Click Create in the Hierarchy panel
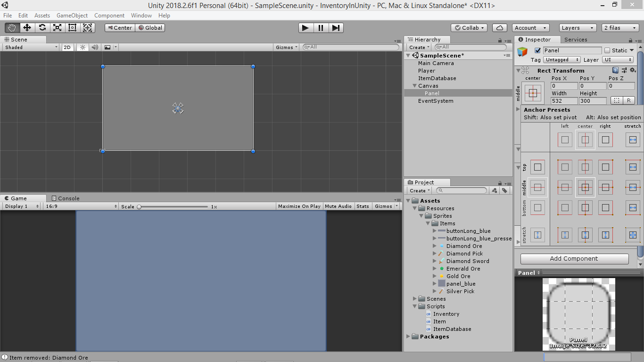The height and width of the screenshot is (362, 644). point(418,47)
